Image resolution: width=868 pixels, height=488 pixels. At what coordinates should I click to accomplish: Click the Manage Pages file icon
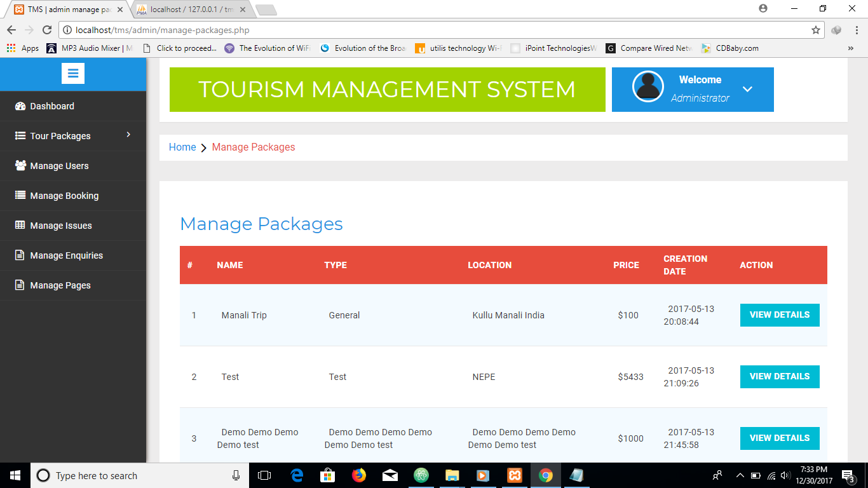(20, 285)
